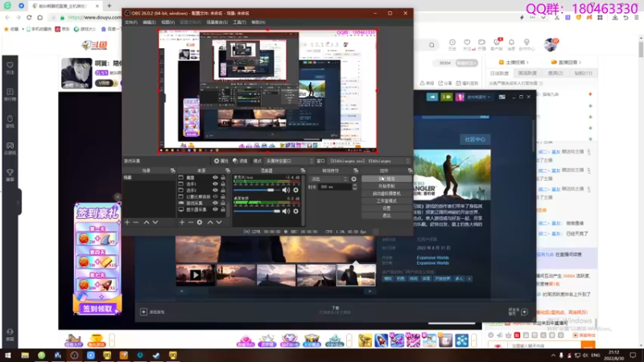Image resolution: width=644 pixels, height=362 pixels.
Task: Add a new scene with the plus icon
Action: [x=127, y=222]
